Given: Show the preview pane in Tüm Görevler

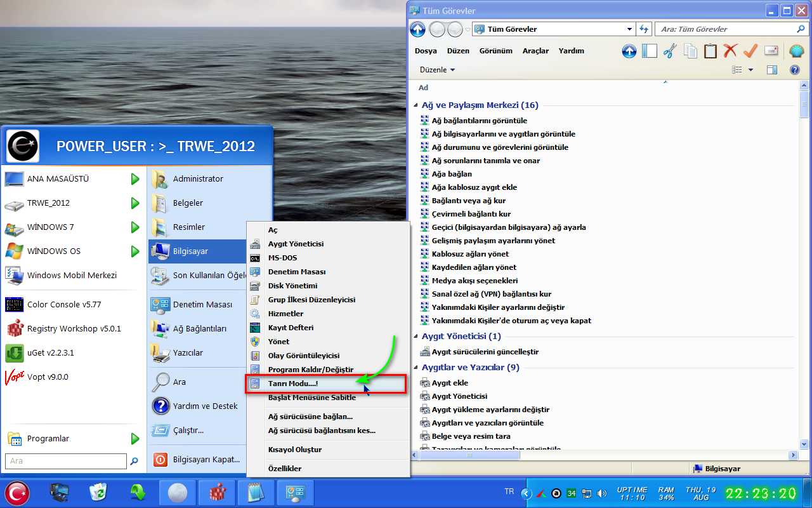Looking at the screenshot, I should (772, 70).
